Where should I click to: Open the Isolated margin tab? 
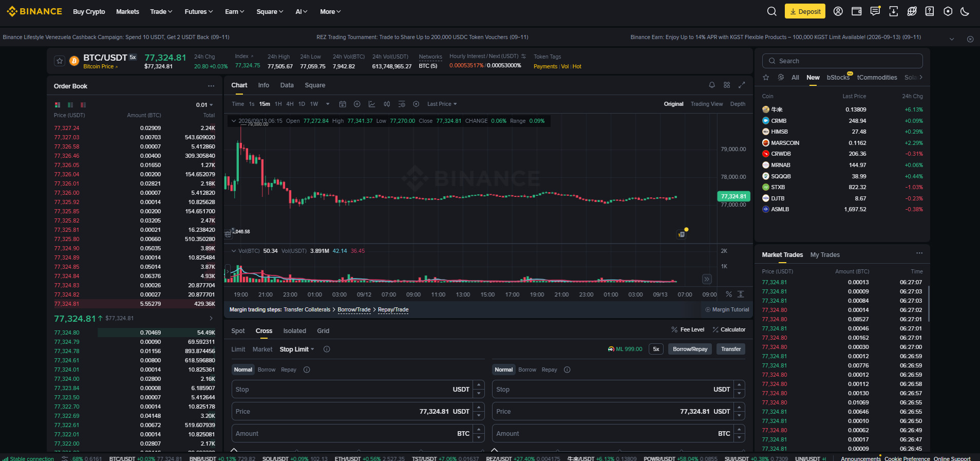pos(295,331)
